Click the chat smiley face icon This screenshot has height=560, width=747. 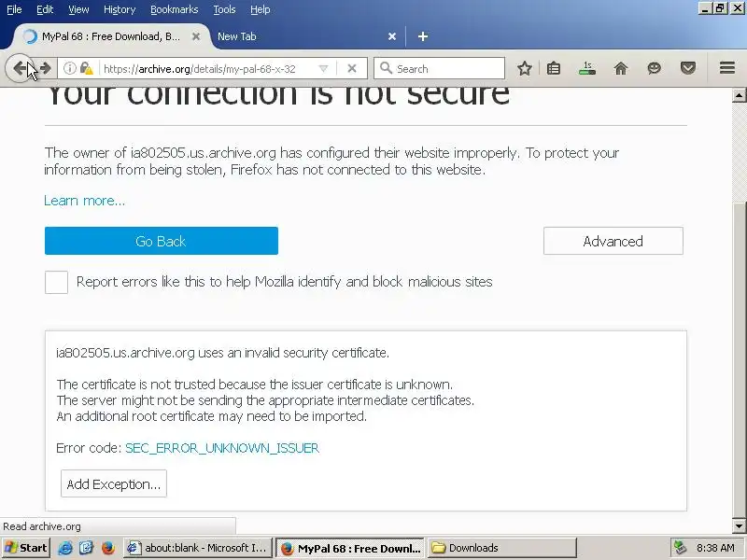click(x=655, y=68)
